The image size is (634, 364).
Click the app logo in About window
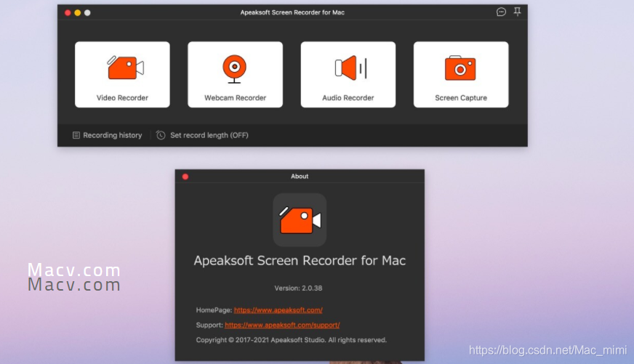pos(300,219)
